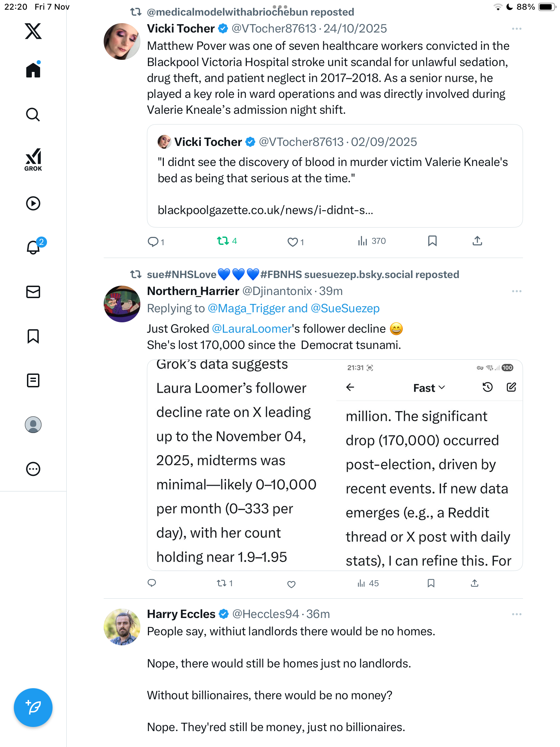Open the Search page icon
Image resolution: width=560 pixels, height=747 pixels.
tap(33, 115)
